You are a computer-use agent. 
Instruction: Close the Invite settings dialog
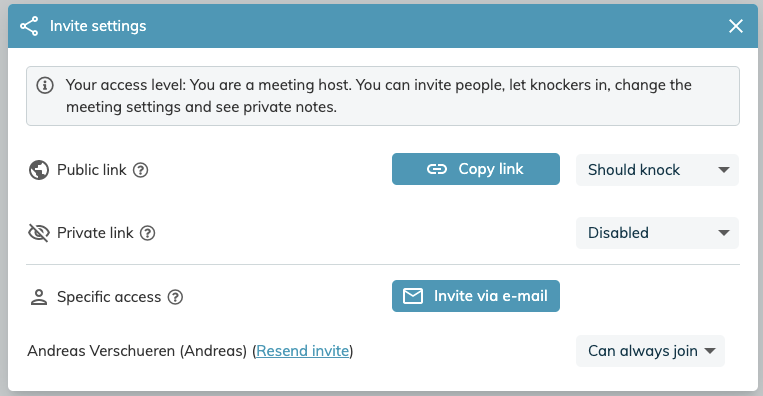(736, 26)
